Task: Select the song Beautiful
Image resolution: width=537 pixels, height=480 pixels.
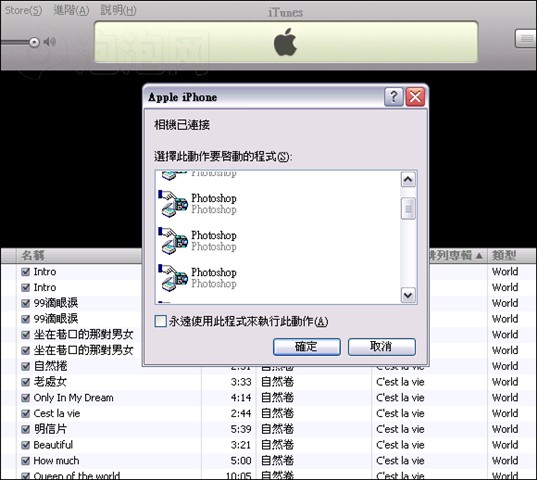Action: click(x=53, y=445)
